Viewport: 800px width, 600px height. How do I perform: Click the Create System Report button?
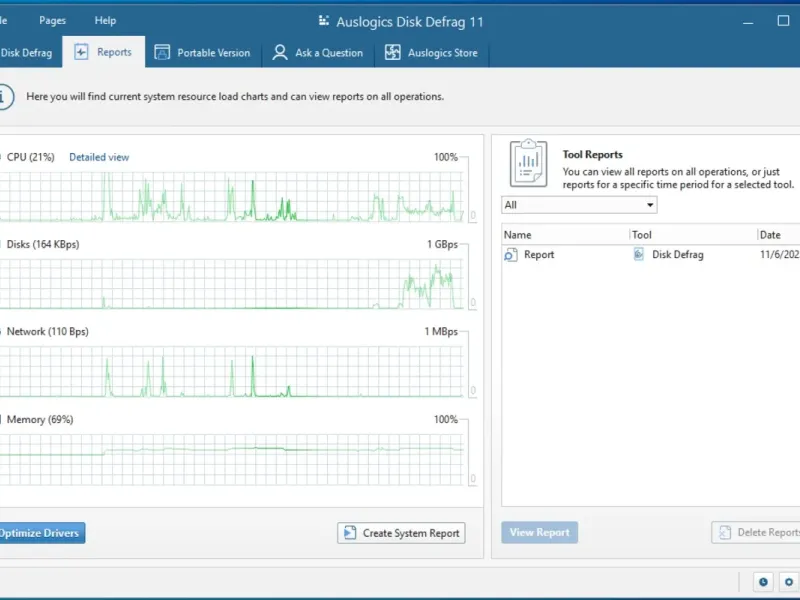[401, 533]
